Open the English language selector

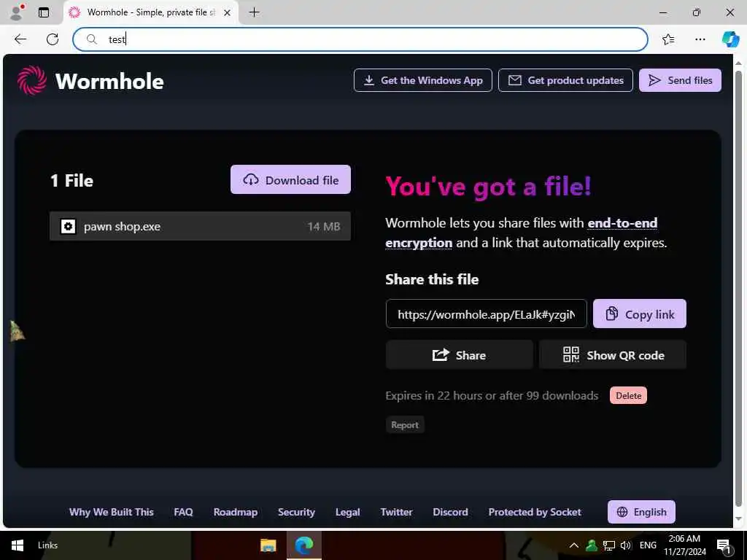point(641,512)
